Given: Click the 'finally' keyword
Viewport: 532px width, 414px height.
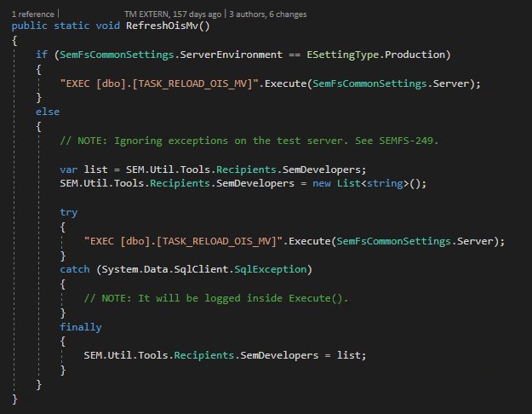Looking at the screenshot, I should tap(81, 327).
